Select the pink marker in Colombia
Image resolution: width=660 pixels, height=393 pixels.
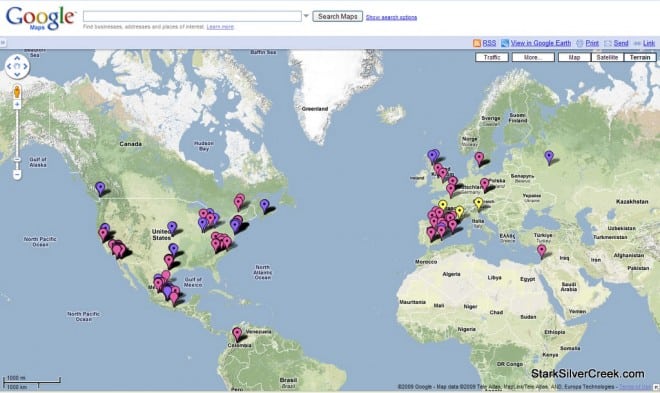coord(237,334)
